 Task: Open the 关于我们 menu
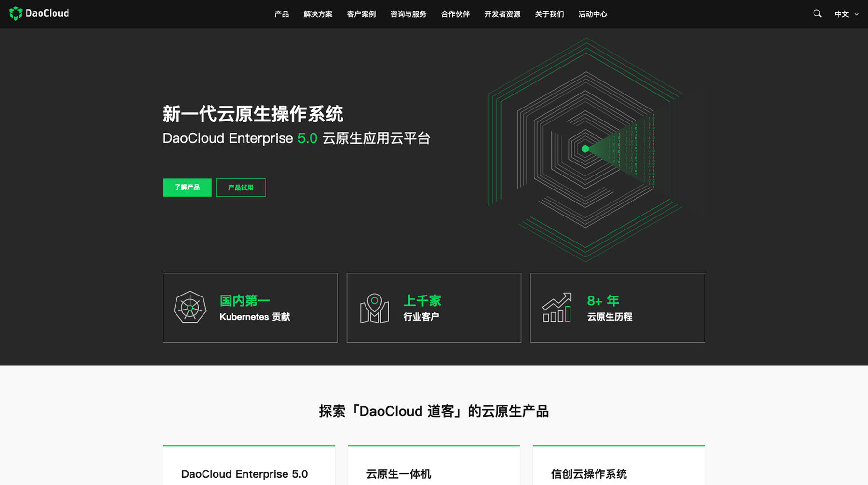pos(549,14)
